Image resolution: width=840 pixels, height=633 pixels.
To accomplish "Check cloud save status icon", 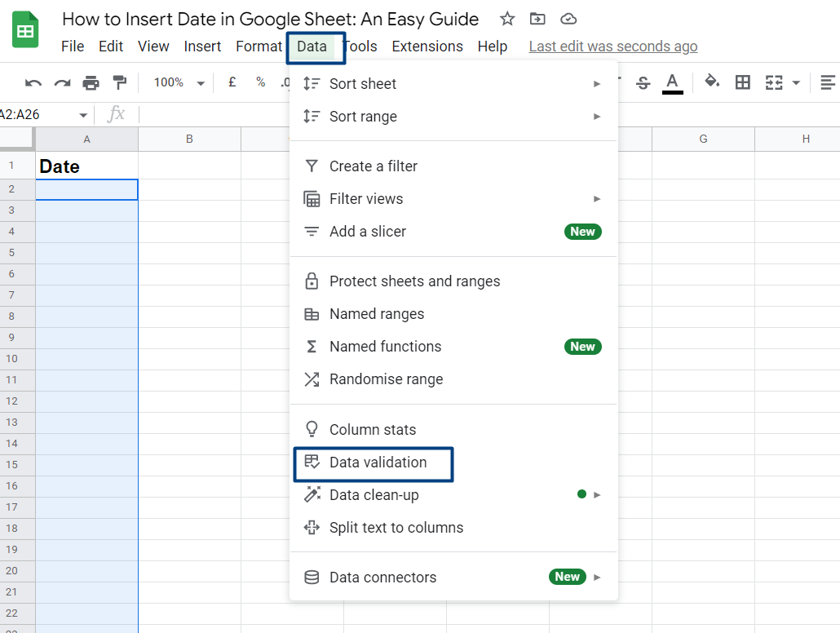I will [568, 20].
